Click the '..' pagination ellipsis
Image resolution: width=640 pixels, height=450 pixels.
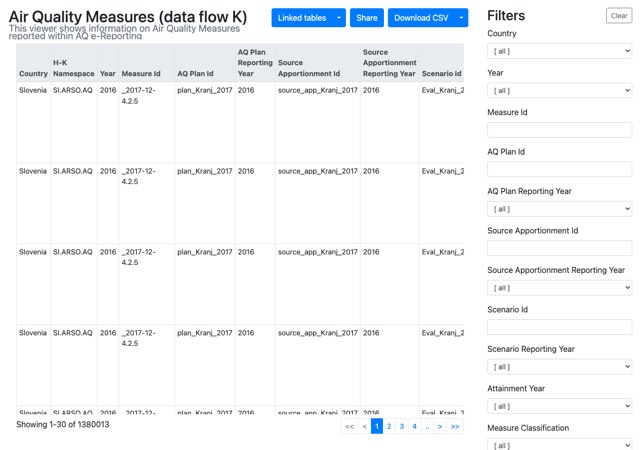tap(427, 426)
